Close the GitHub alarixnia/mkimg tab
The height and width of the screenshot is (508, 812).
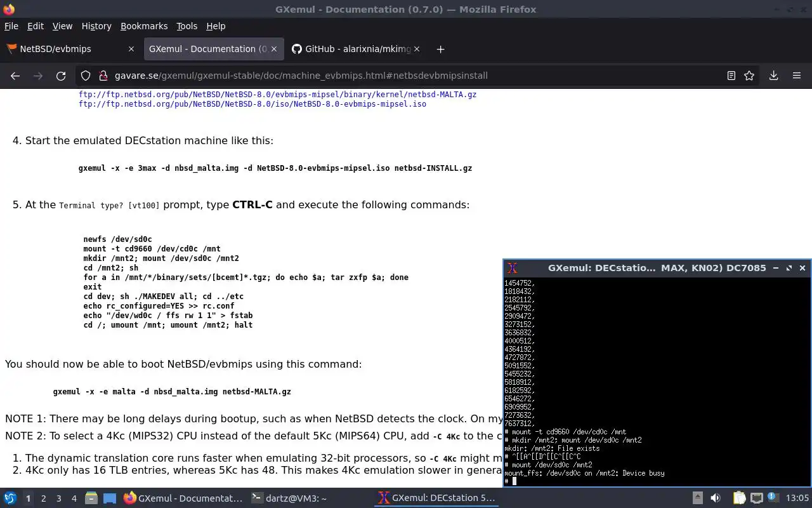pyautogui.click(x=417, y=49)
